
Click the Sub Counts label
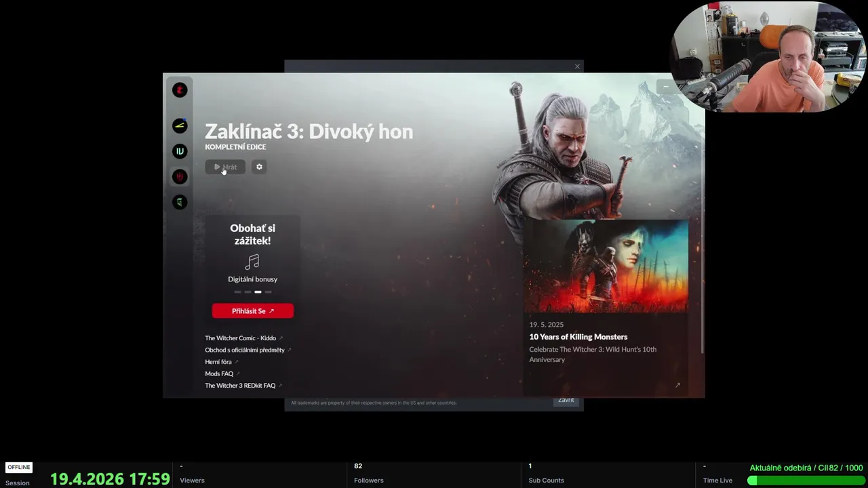(546, 481)
